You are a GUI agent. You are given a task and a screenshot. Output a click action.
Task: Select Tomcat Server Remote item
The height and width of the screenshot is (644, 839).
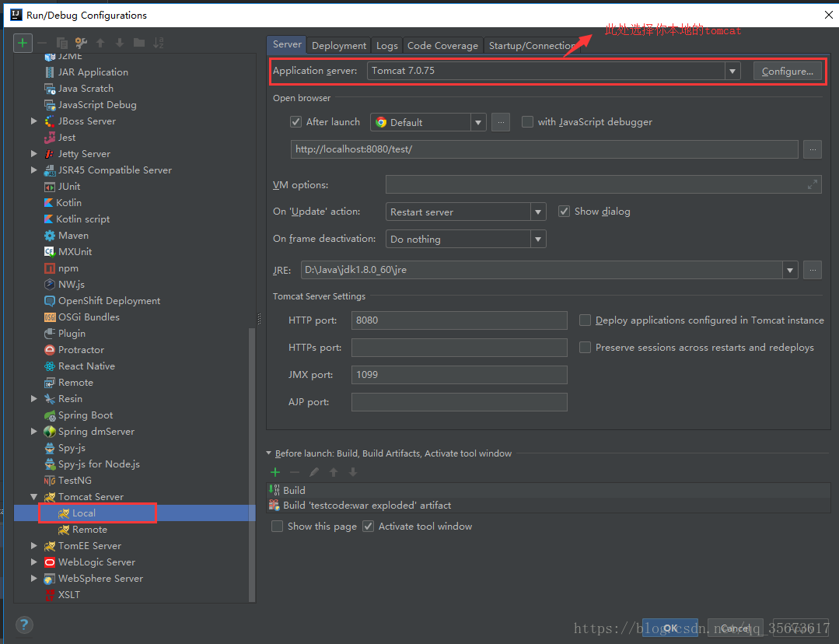(x=89, y=530)
